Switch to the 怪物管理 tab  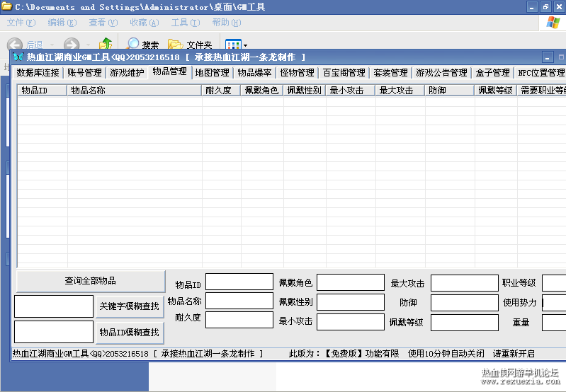(x=297, y=72)
